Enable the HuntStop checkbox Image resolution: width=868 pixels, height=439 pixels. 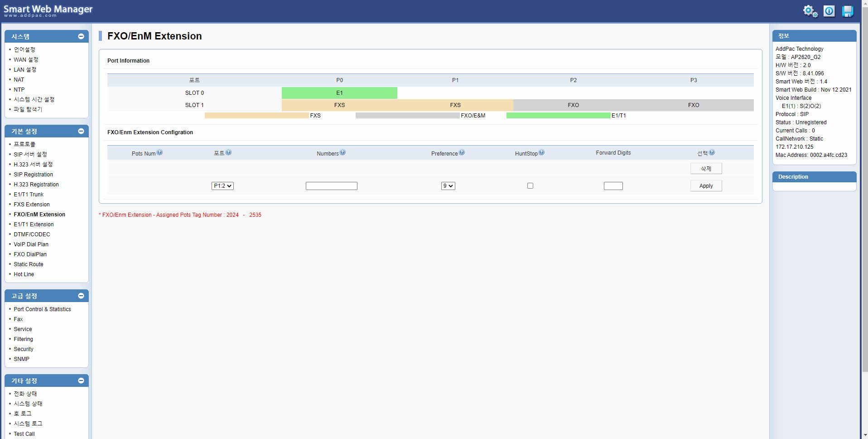tap(530, 186)
